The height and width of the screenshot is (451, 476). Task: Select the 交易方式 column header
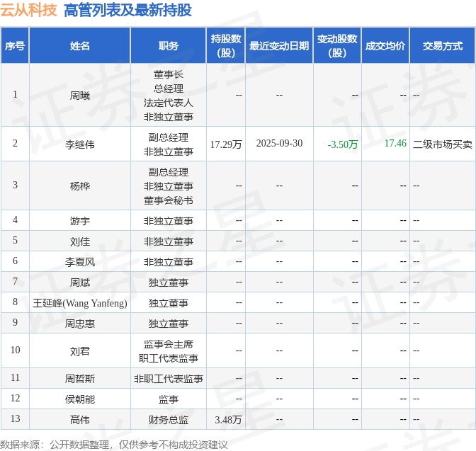click(x=443, y=46)
